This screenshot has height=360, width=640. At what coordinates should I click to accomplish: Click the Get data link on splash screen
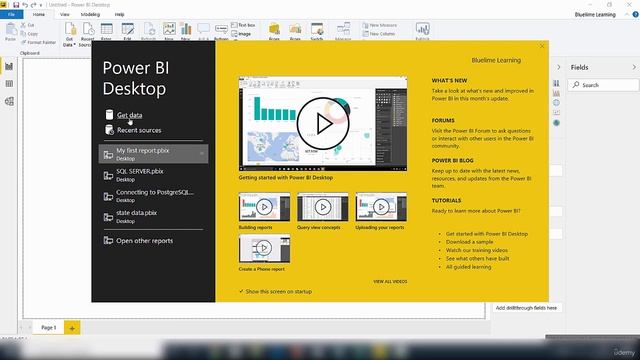[x=129, y=115]
